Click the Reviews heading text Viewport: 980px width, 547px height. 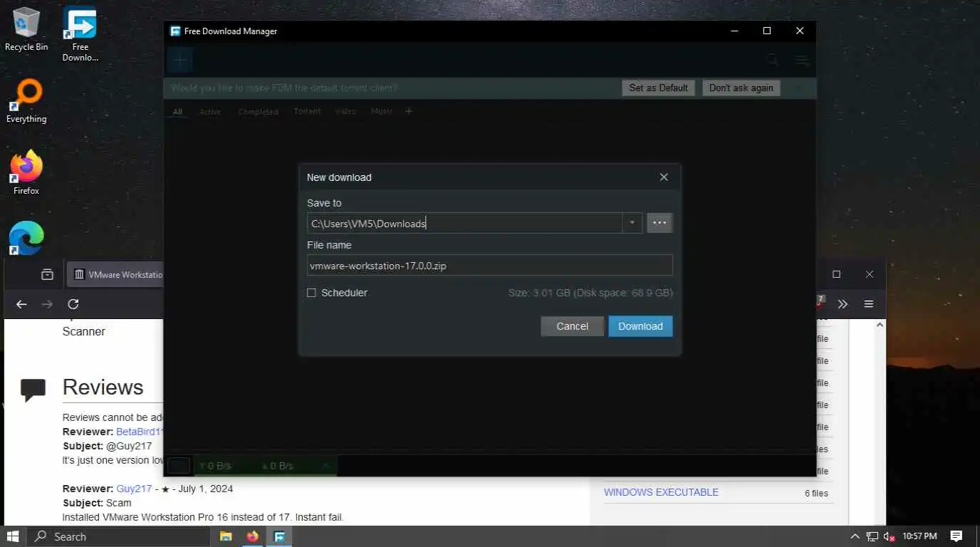tap(103, 387)
